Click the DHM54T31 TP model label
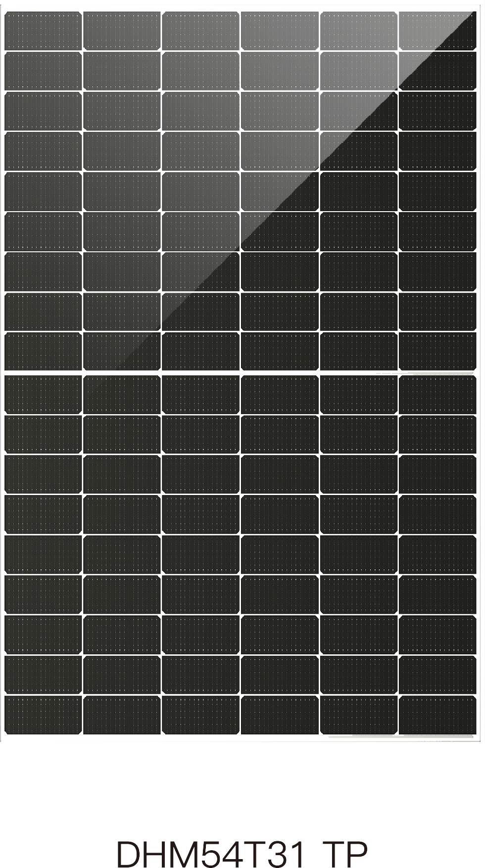Screen dimensions: 485x868 (242, 854)
